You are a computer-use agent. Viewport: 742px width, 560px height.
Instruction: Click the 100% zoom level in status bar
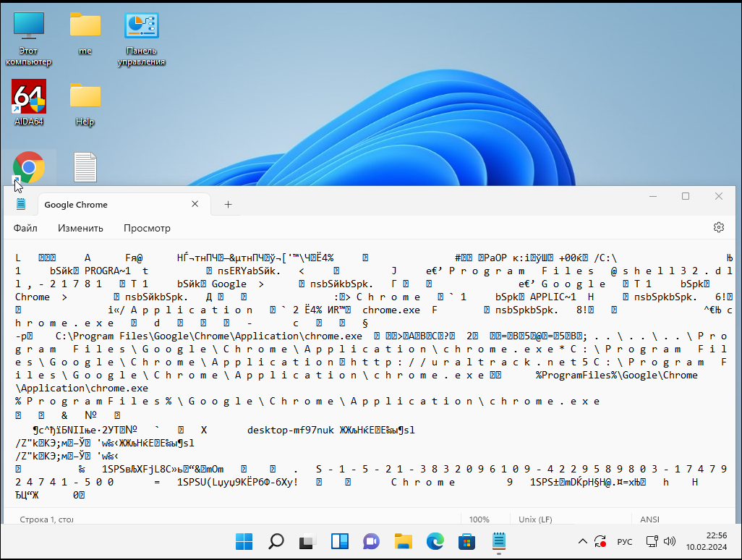(479, 519)
